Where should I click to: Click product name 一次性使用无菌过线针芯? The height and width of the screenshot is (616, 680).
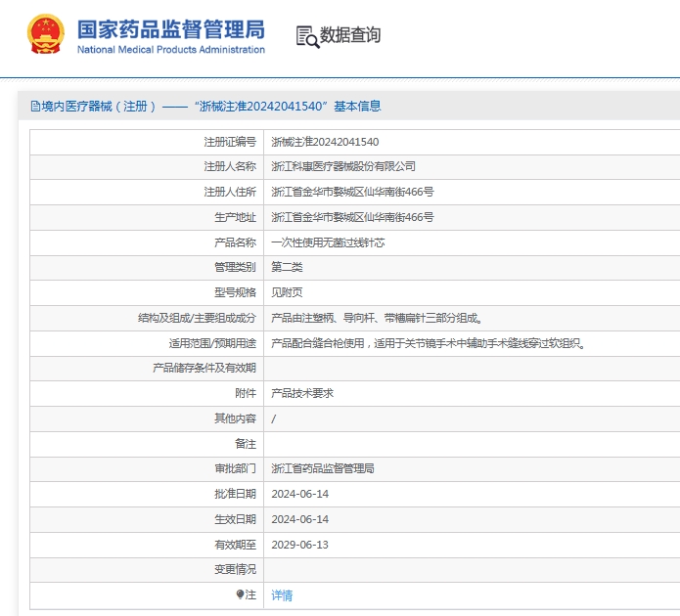click(x=328, y=242)
